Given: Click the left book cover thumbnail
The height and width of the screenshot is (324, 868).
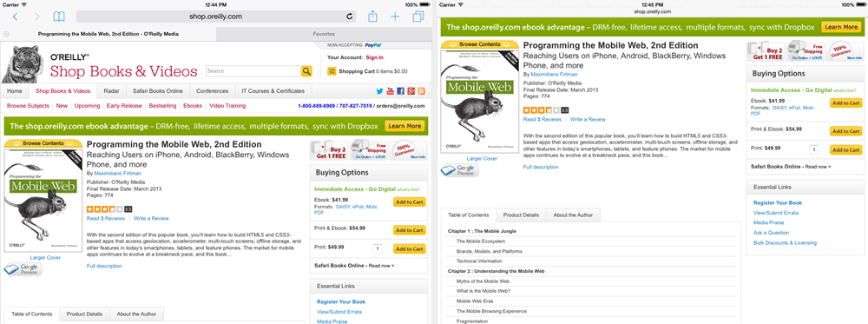Looking at the screenshot, I should pos(43,201).
